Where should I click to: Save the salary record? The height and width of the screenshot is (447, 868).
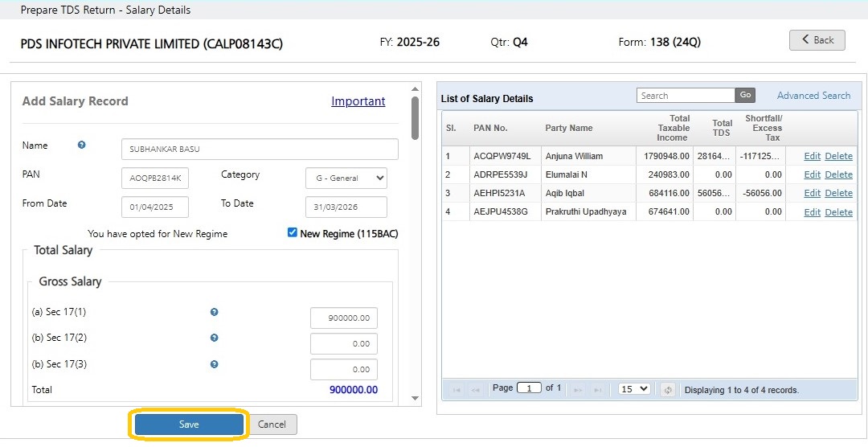(x=189, y=424)
